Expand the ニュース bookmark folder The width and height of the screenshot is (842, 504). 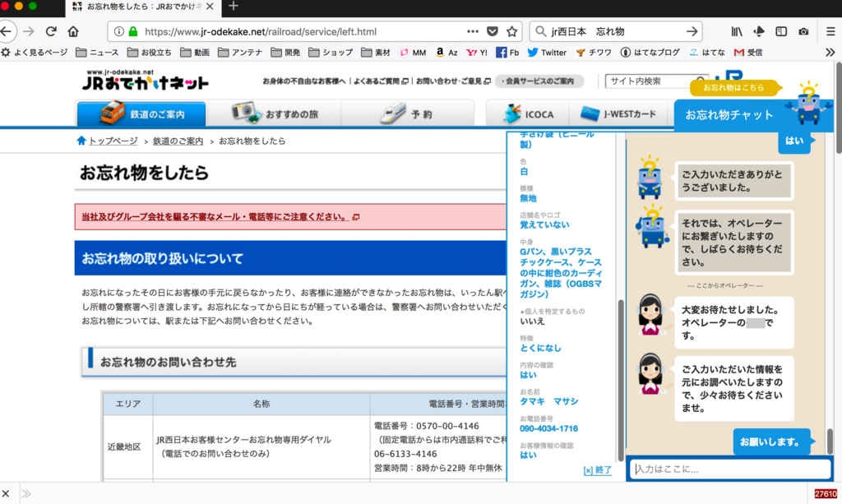pyautogui.click(x=97, y=52)
